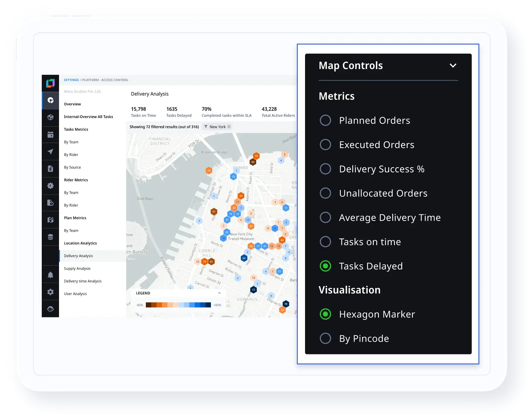Open the calendar view from the sidebar

(51, 134)
